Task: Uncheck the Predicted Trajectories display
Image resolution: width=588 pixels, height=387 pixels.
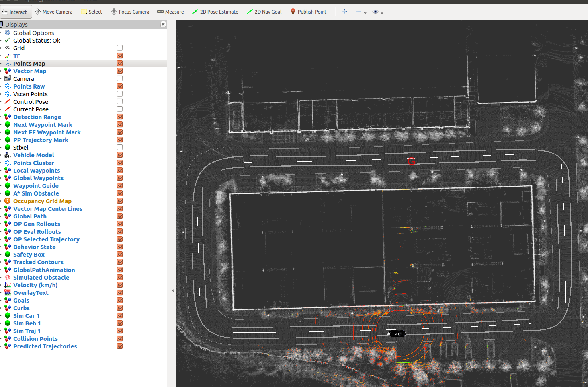Action: tap(120, 346)
